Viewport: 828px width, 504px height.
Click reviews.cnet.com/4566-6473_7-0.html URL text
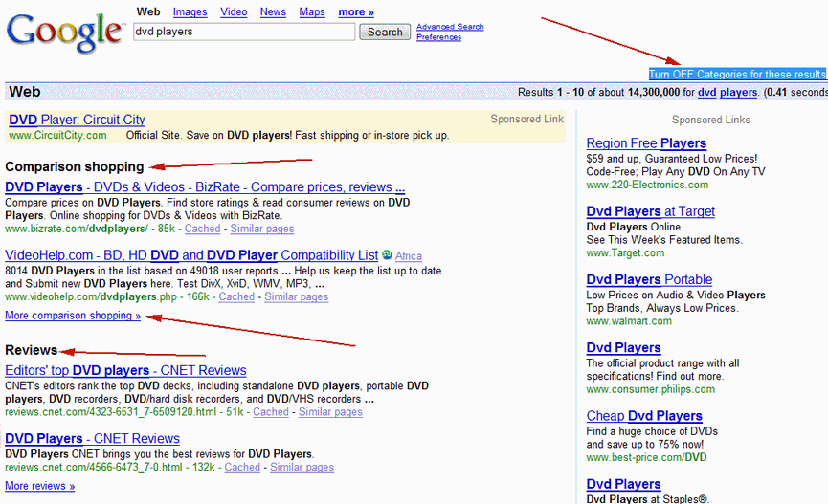pyautogui.click(x=94, y=467)
